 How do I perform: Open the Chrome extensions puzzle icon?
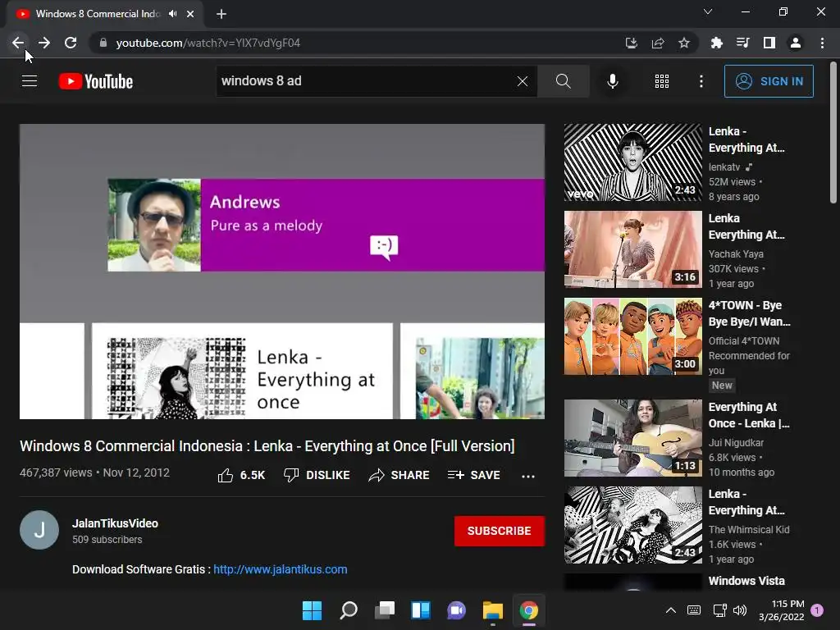(x=716, y=43)
